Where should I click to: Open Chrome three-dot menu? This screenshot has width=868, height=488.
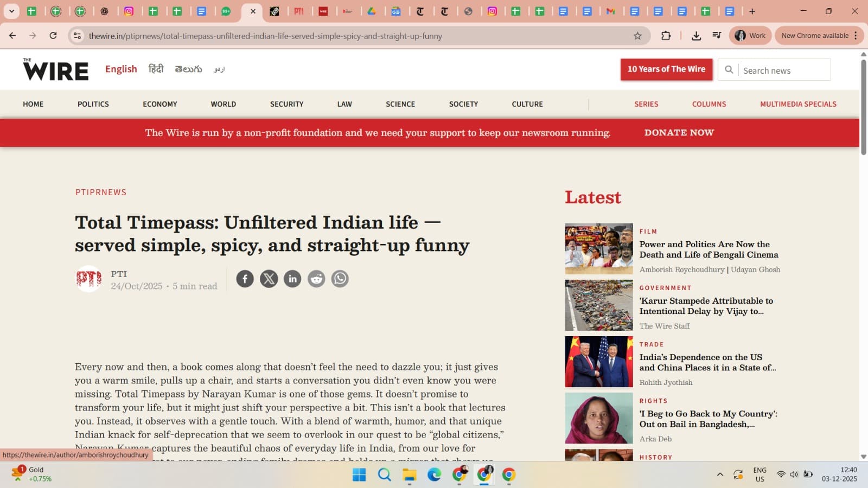pyautogui.click(x=856, y=36)
